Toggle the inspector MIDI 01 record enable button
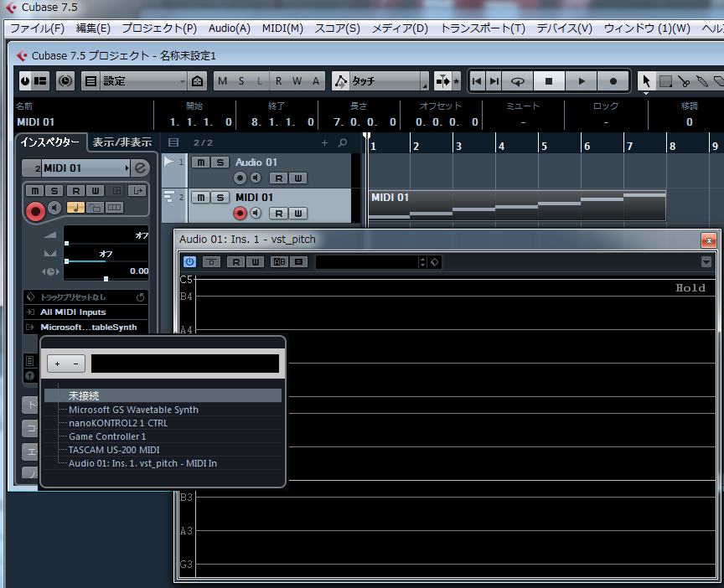The height and width of the screenshot is (588, 724). 35,211
